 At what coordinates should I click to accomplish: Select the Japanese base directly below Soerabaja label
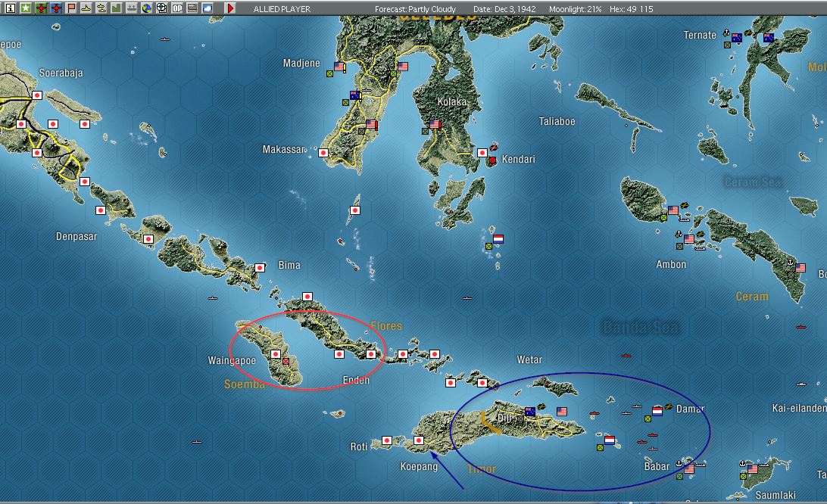coord(37,95)
